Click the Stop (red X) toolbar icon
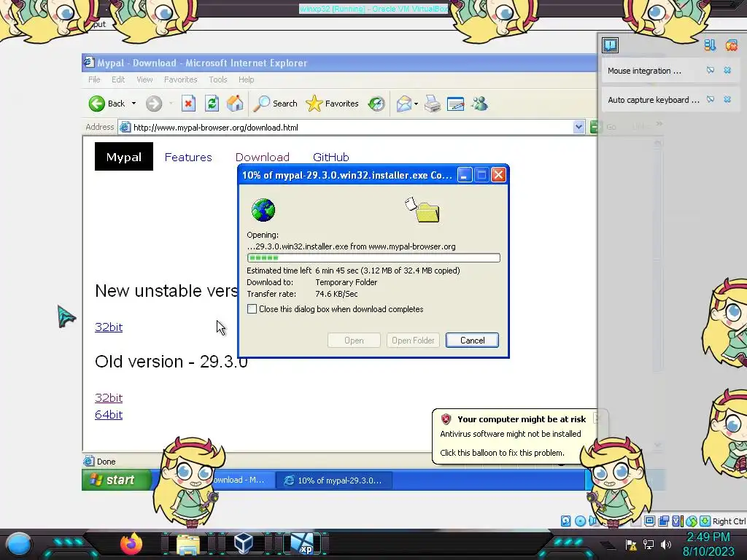Screen dimensions: 747x560 pos(188,104)
